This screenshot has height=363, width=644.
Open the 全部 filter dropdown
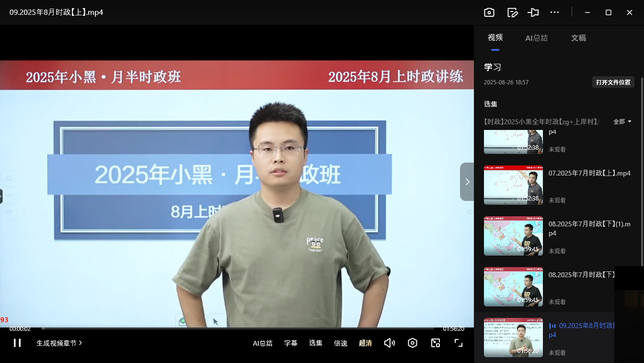point(622,122)
